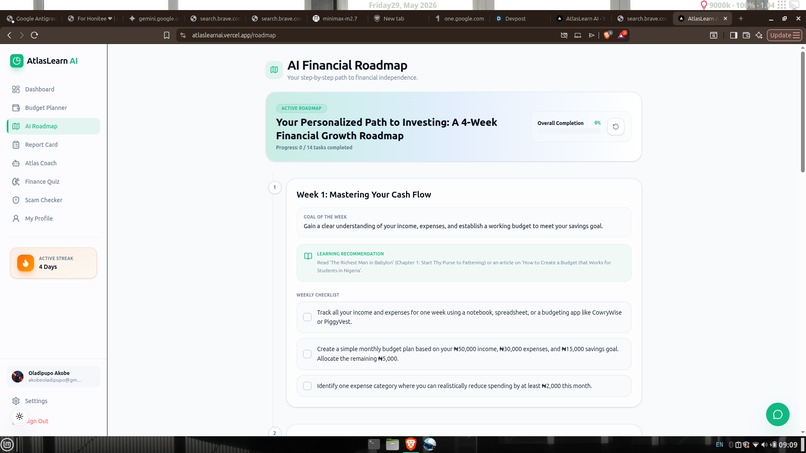
Task: Switch to minimax-m2.7 tab
Action: pos(337,19)
